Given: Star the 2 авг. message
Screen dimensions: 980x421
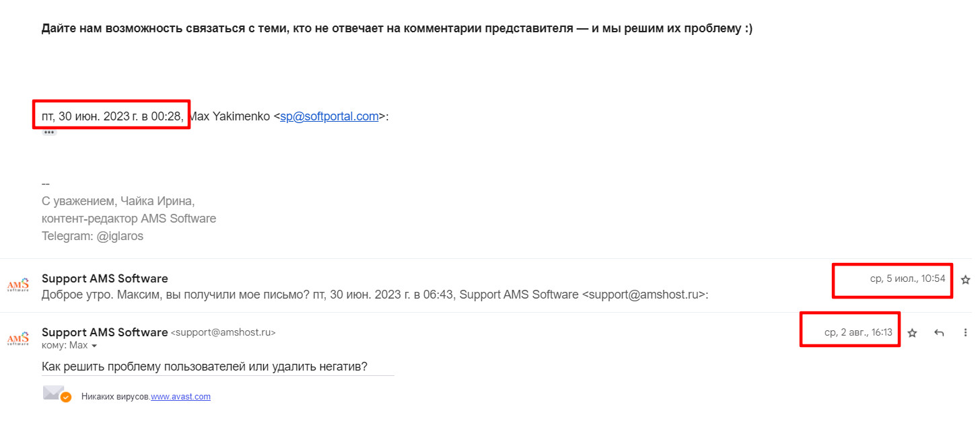Looking at the screenshot, I should (x=912, y=333).
